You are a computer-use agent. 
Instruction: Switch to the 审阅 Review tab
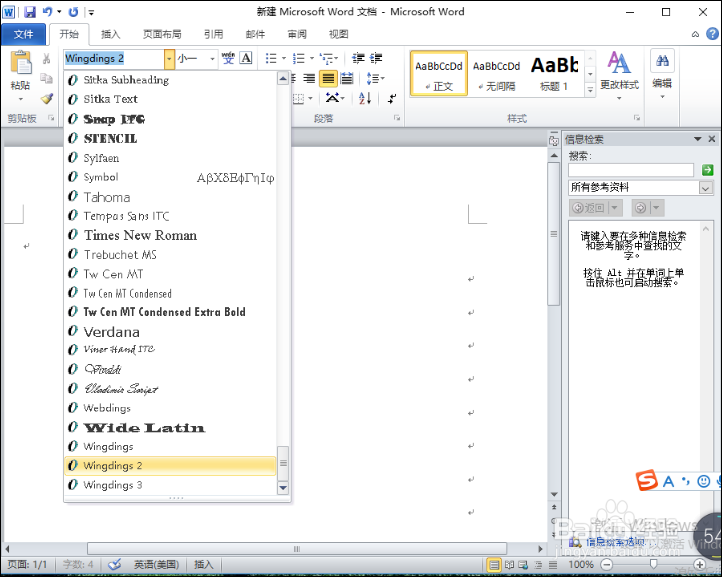(x=297, y=34)
